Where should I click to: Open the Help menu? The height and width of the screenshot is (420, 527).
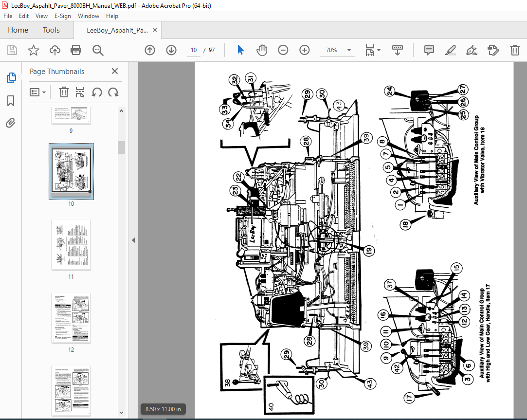[112, 16]
